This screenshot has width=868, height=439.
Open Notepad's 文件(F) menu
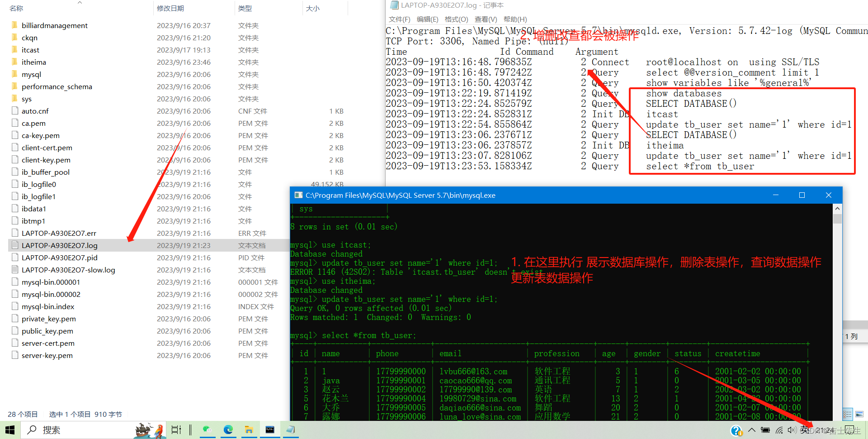click(x=399, y=19)
